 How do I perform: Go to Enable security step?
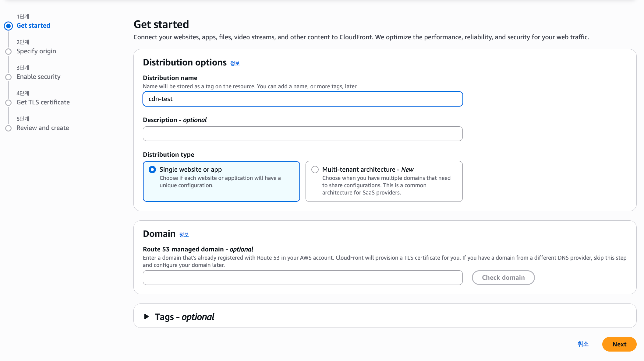tap(38, 77)
